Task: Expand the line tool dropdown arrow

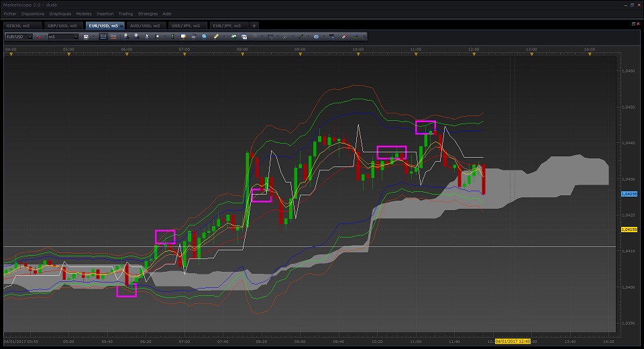Action: (x=309, y=37)
